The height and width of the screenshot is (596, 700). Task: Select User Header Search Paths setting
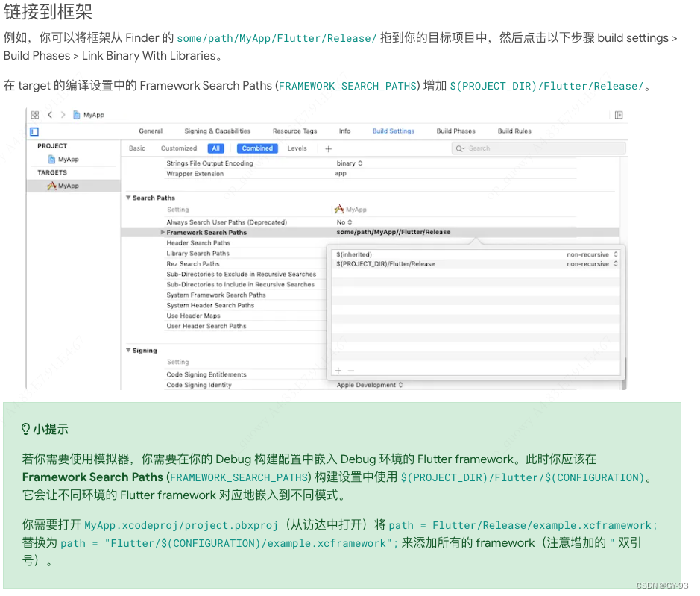206,326
